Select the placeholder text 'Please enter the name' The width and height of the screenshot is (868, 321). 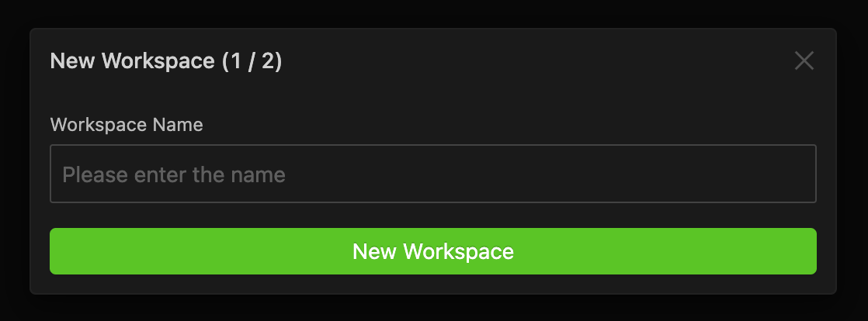(174, 174)
